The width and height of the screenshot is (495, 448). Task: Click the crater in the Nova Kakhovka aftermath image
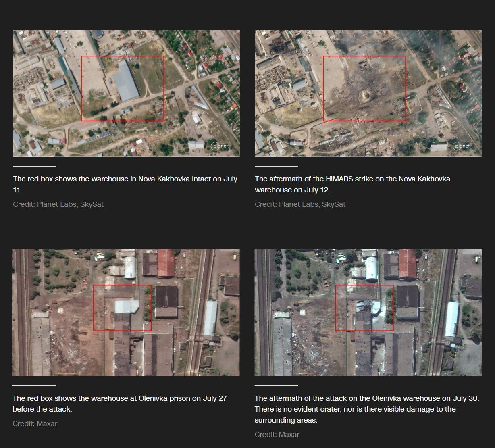tap(366, 96)
